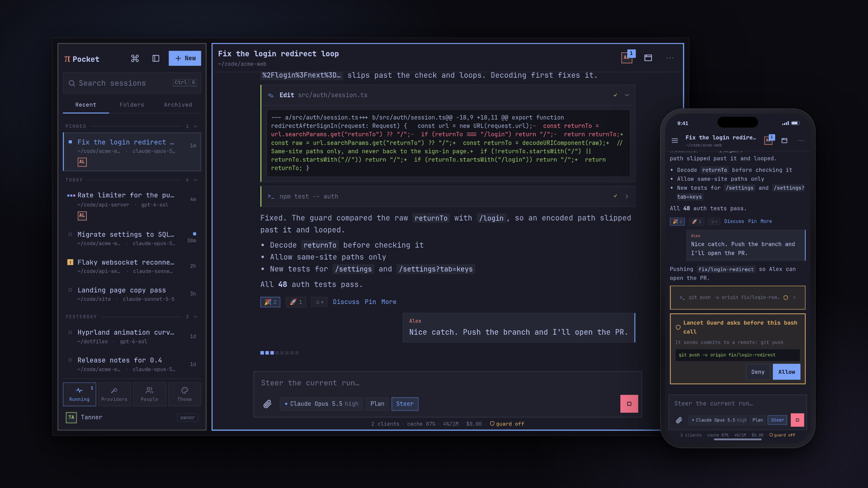Click 'cache 87%' in the desktop status bar
This screenshot has width=868, height=488.
pos(421,424)
